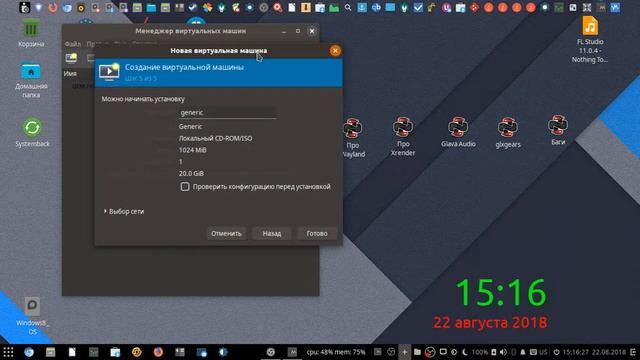Open the Windows8_OS drive icon
Viewport: 640px width, 360px height.
[x=32, y=316]
